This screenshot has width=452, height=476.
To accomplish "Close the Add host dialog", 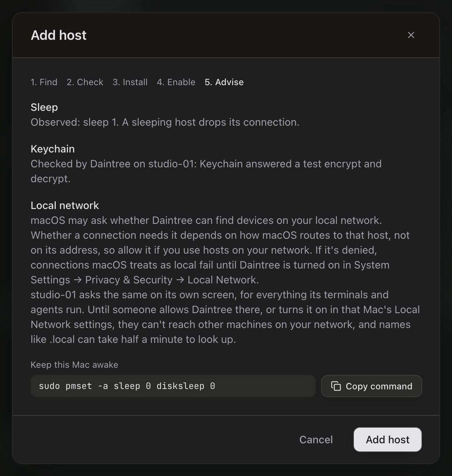I will (x=411, y=35).
